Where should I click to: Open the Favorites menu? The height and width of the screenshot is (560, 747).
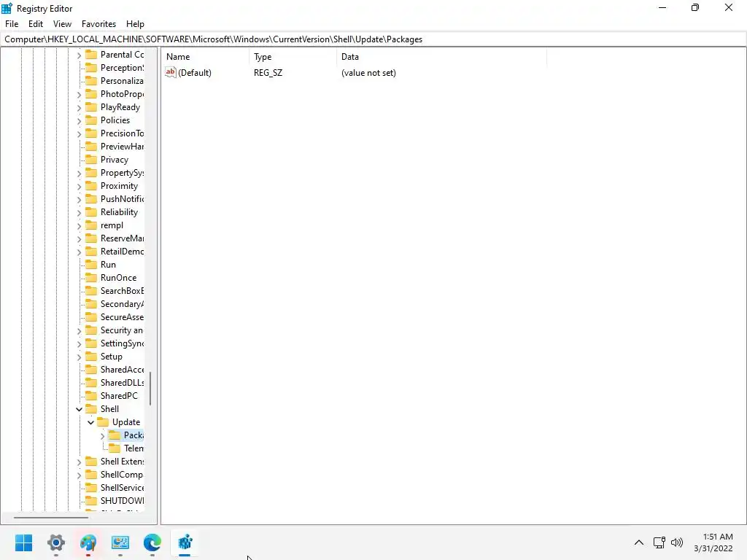(x=98, y=24)
